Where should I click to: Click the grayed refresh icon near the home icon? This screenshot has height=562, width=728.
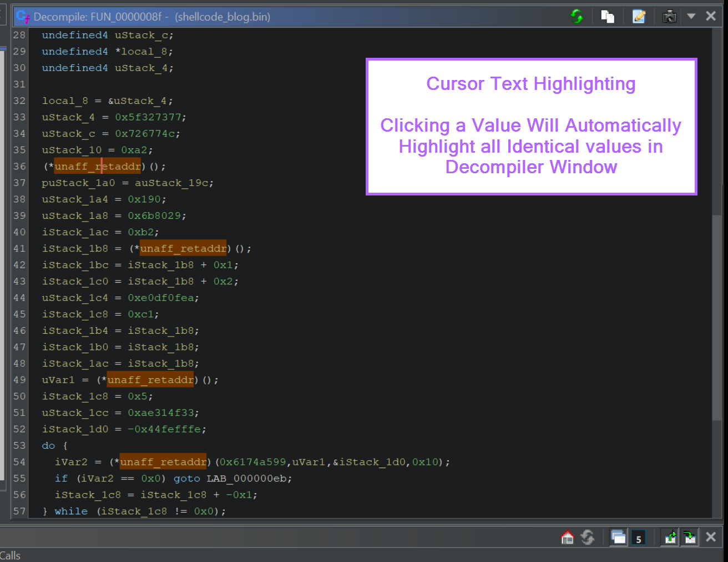click(588, 537)
